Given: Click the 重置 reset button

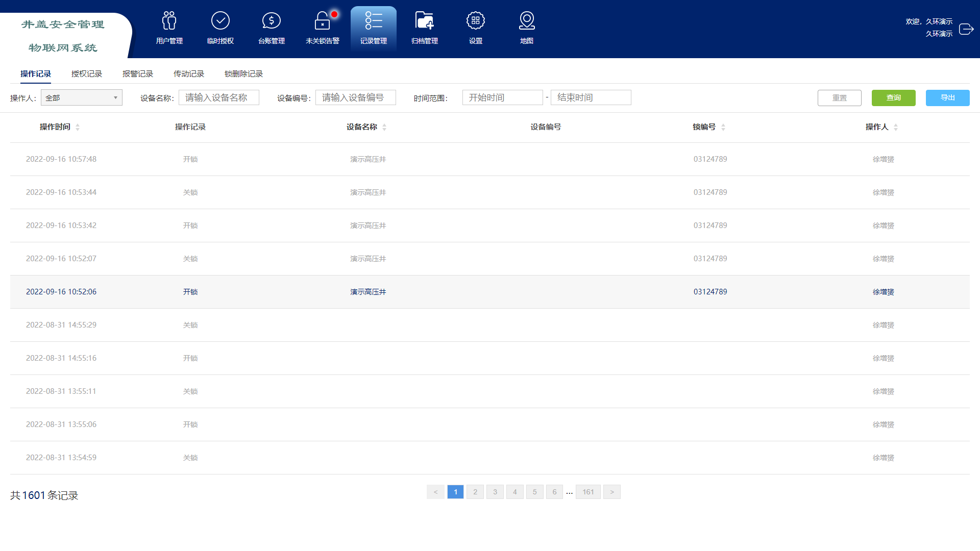Looking at the screenshot, I should pyautogui.click(x=840, y=98).
